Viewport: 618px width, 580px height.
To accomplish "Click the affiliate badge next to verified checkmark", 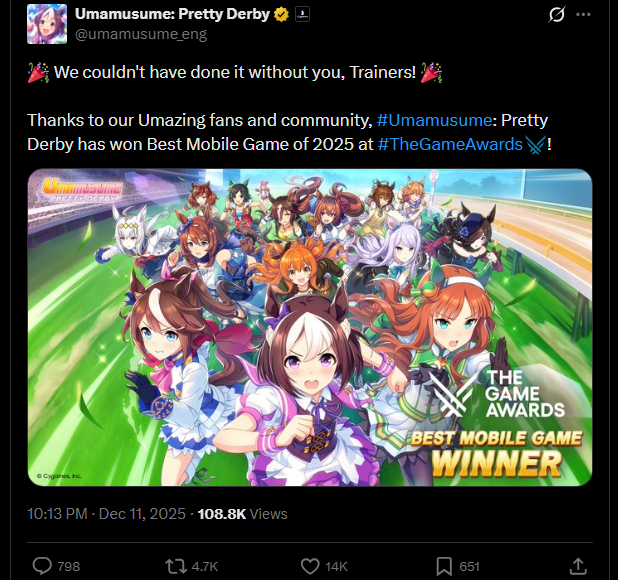I will click(x=302, y=15).
